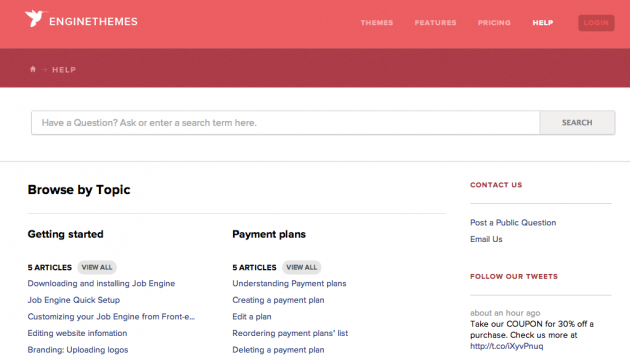Click the Email Us link
This screenshot has width=630, height=363.
click(x=486, y=239)
